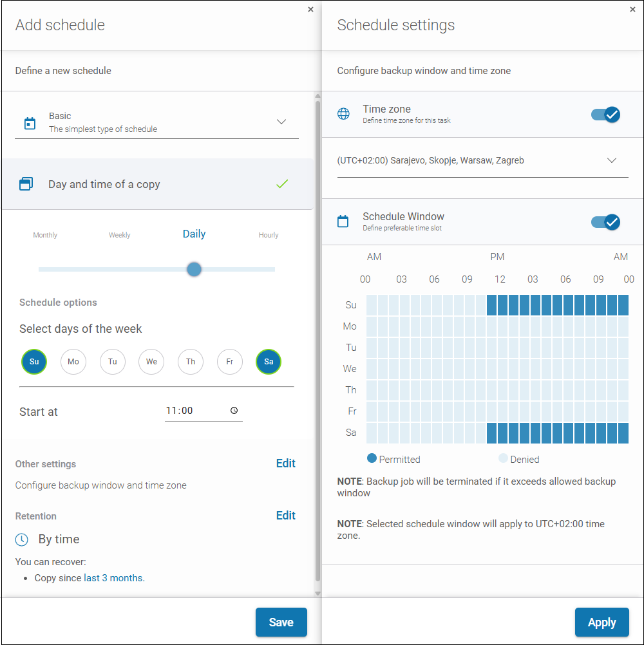Select the Hourly frequency option
644x645 pixels.
[269, 235]
